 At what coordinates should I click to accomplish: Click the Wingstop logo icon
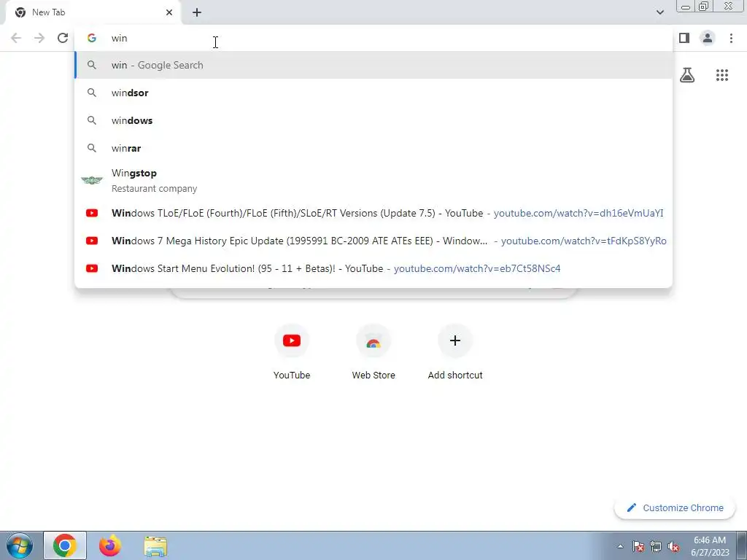92,181
